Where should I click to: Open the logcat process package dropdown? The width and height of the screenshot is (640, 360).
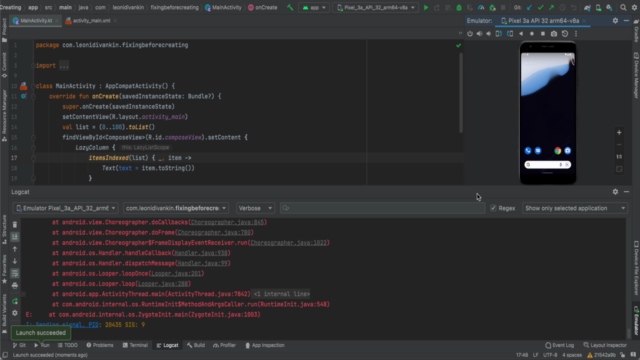coord(176,208)
